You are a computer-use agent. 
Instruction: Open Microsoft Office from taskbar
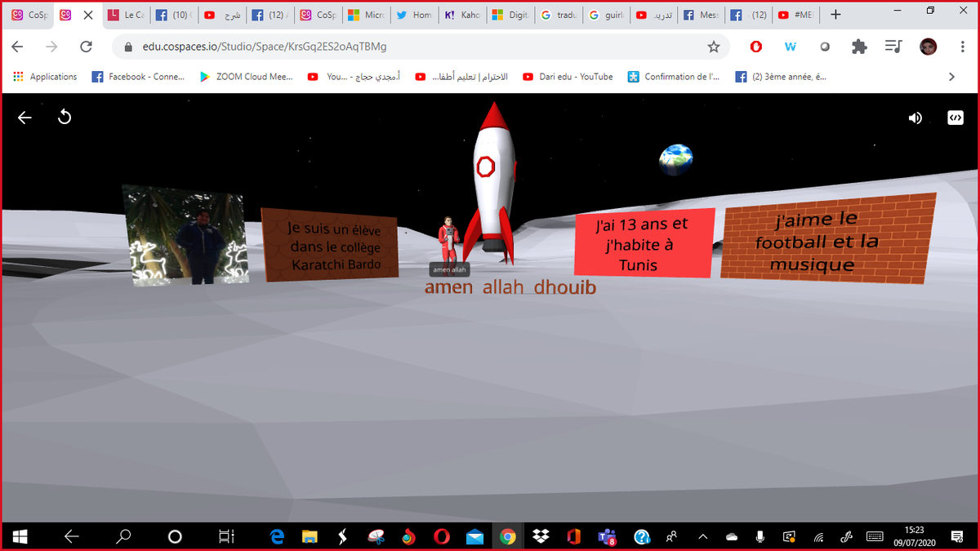tap(573, 536)
